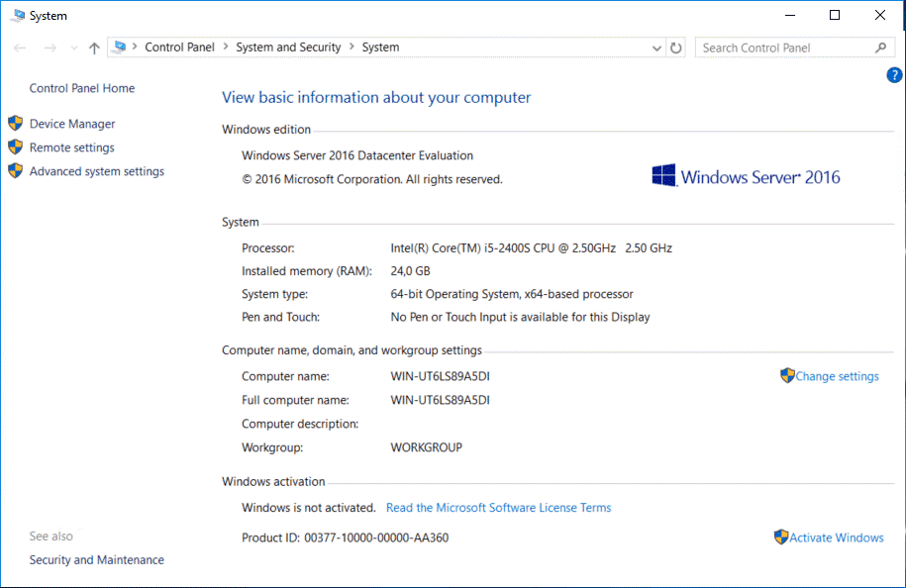The image size is (906, 588).
Task: Click the WORKGROUP value text
Action: point(427,447)
